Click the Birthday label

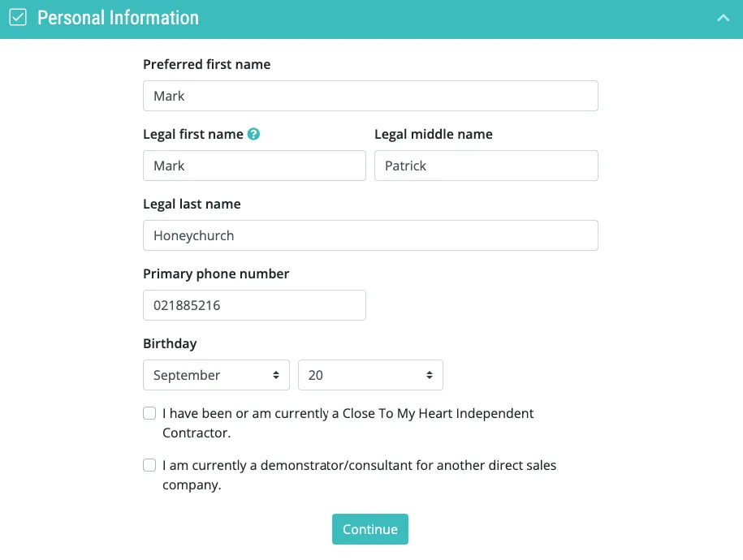tap(170, 343)
